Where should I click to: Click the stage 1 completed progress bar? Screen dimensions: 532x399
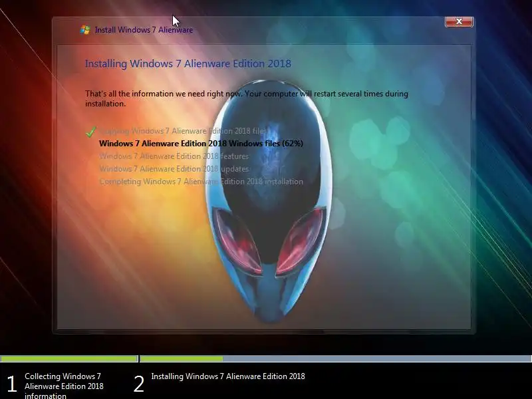click(69, 358)
